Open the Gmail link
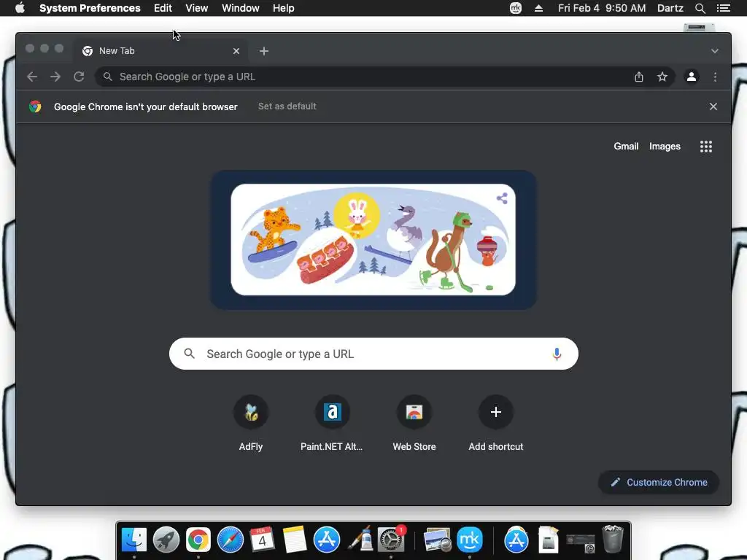This screenshot has height=560, width=747. [626, 146]
